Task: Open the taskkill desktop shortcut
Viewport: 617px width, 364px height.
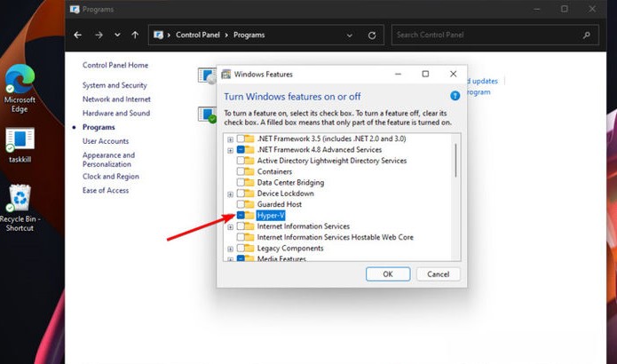Action: (x=20, y=146)
